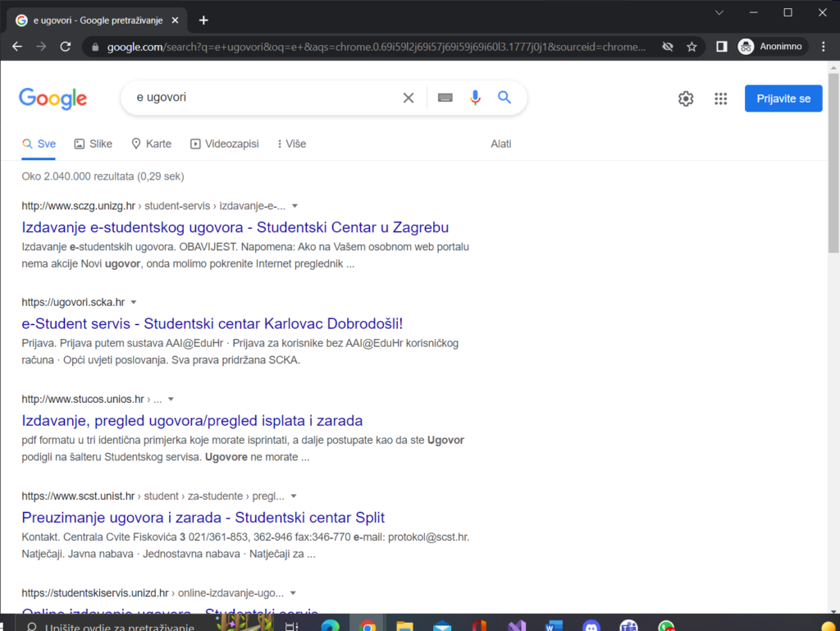Open Chrome's three-dot menu

(x=824, y=47)
